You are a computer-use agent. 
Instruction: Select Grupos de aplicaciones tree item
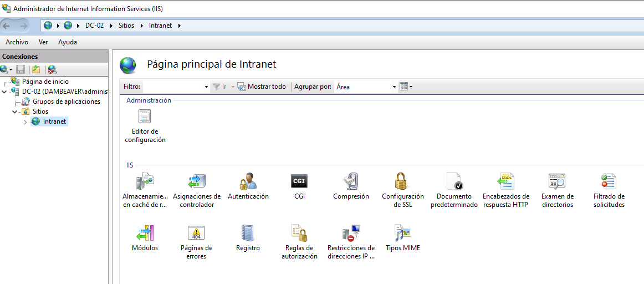(x=67, y=102)
